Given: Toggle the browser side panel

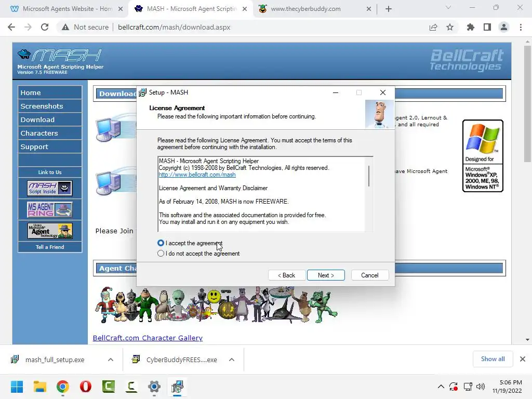Looking at the screenshot, I should 487,27.
